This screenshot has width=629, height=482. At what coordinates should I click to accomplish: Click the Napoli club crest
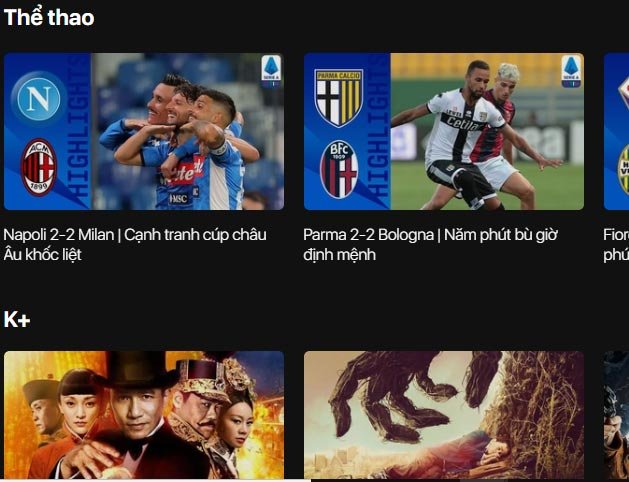coord(39,98)
